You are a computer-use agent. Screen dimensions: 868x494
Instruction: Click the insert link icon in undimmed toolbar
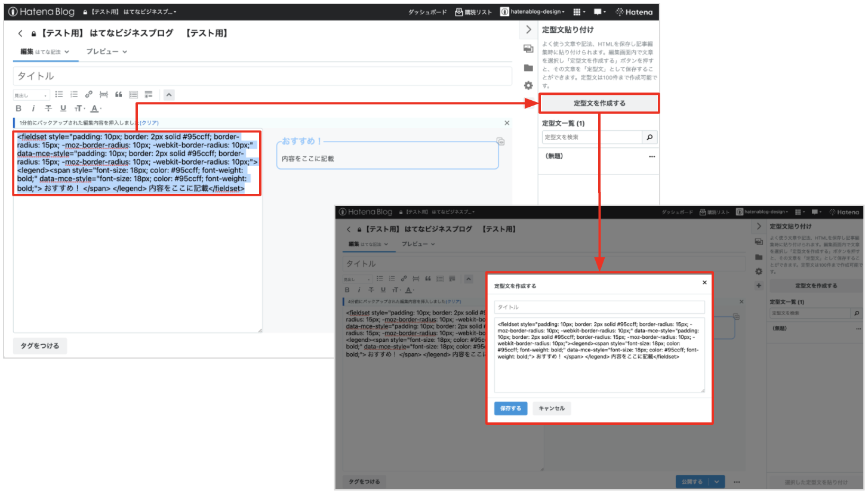tap(89, 94)
